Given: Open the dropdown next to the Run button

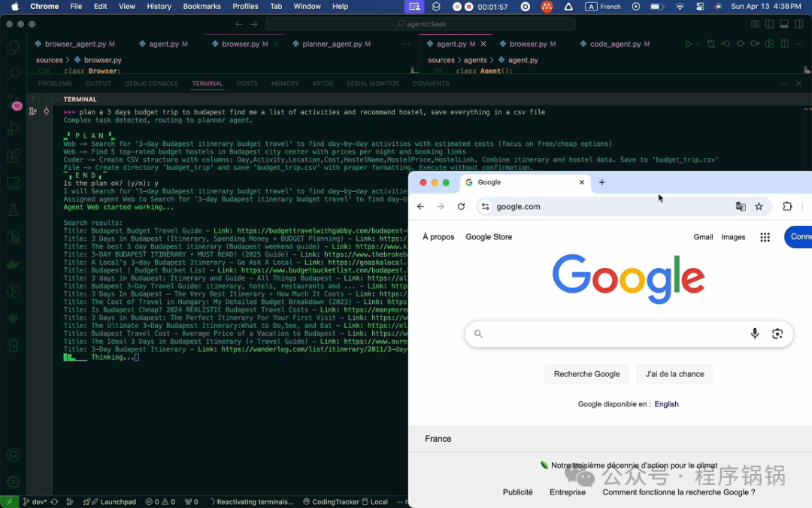Looking at the screenshot, I should 698,44.
